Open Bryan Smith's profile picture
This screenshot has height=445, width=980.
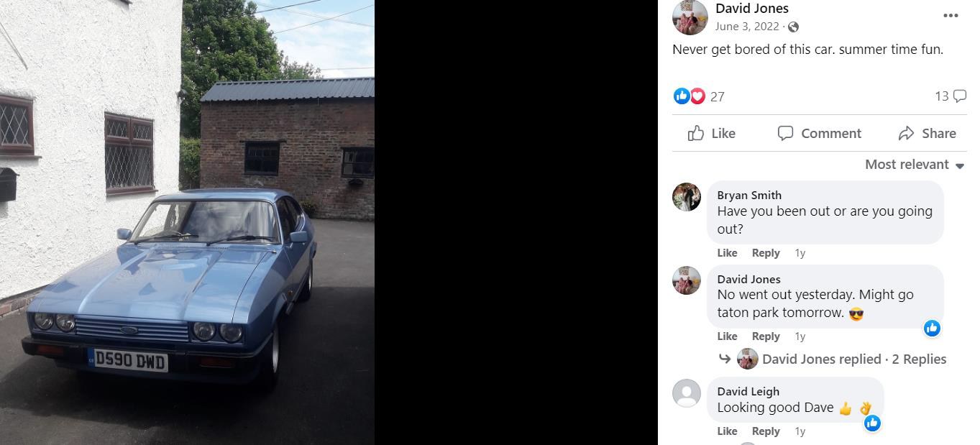coord(687,196)
